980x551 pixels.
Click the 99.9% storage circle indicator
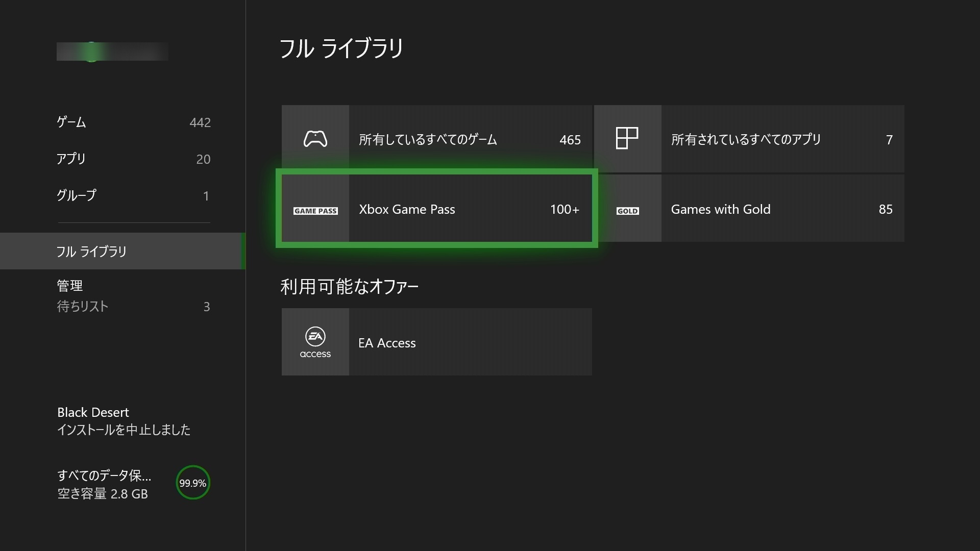193,483
